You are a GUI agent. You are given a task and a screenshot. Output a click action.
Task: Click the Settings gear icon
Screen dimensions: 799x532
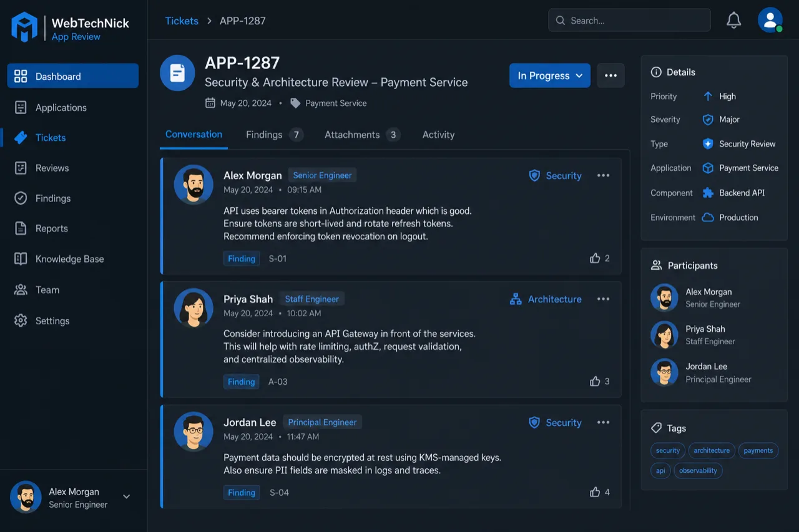tap(21, 321)
